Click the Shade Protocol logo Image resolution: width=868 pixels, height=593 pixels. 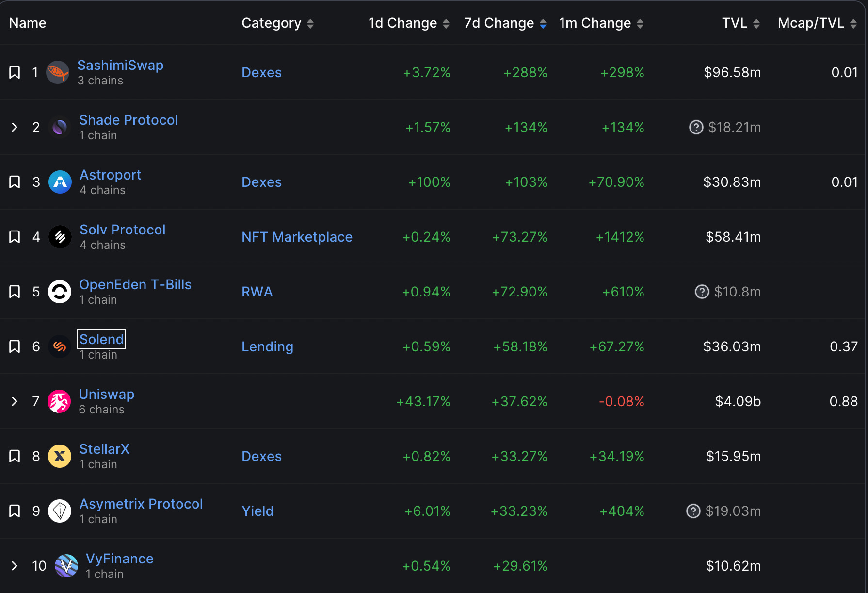pyautogui.click(x=60, y=127)
